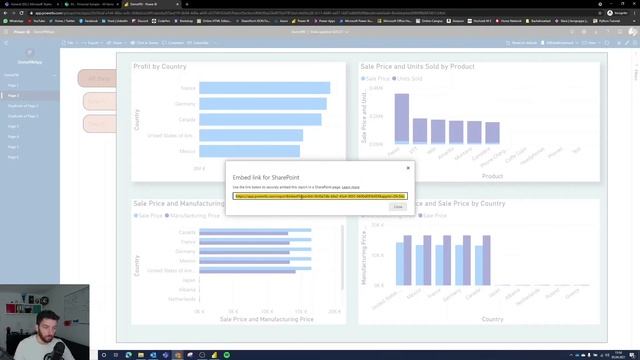Open the Windows notification center
Viewport: 640px width, 360px height.
632,355
